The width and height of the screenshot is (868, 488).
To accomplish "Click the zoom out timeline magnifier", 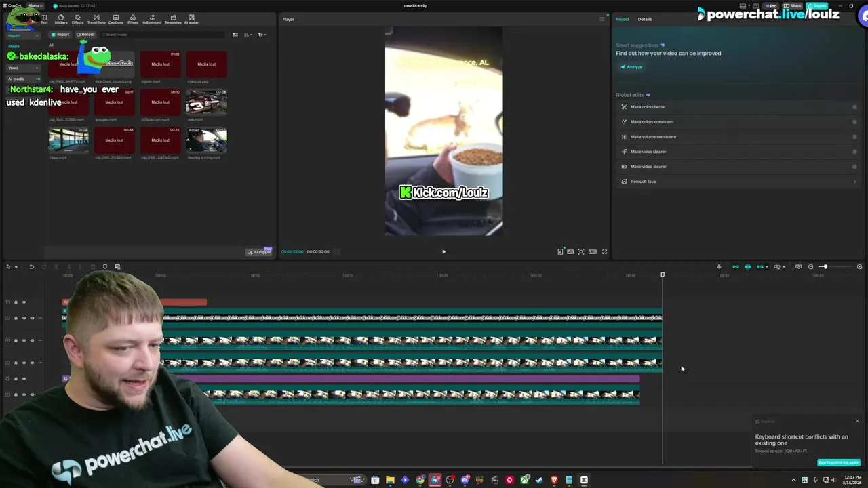I will (x=810, y=266).
